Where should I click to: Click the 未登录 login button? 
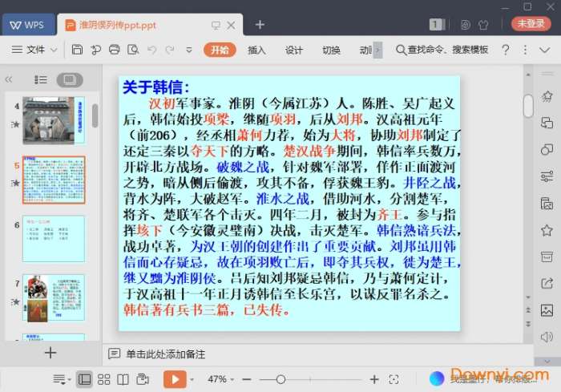click(x=531, y=23)
